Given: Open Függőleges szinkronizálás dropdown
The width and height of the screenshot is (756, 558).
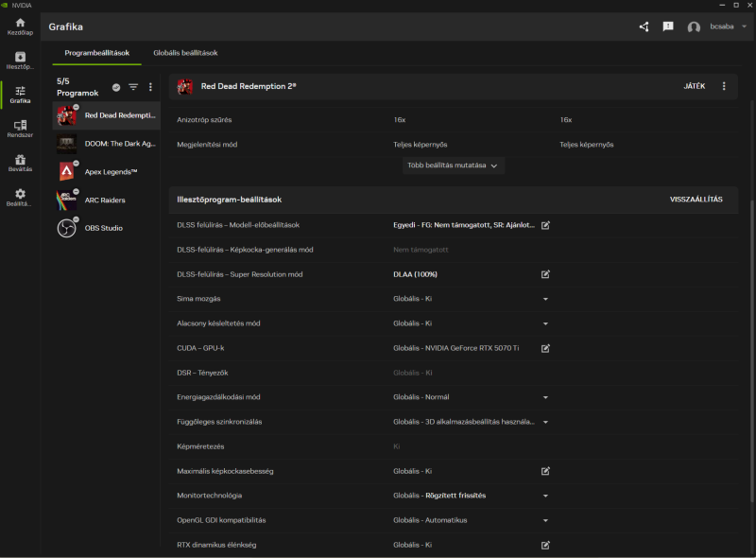Looking at the screenshot, I should tap(545, 422).
